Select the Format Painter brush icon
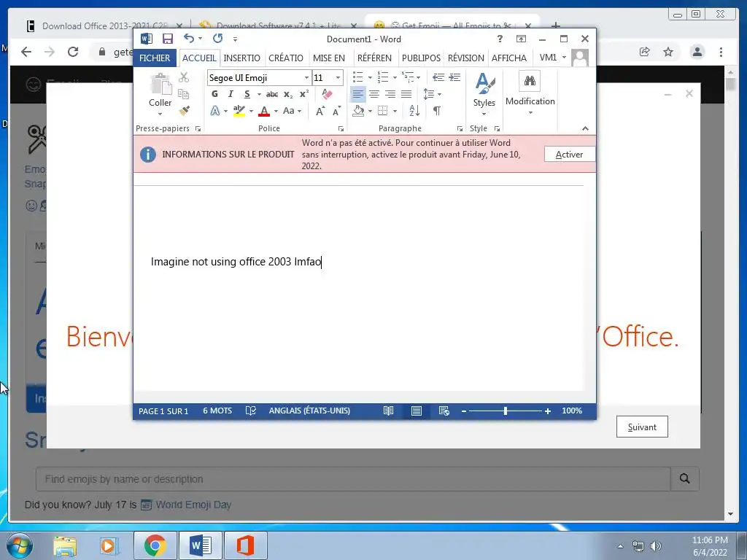Image resolution: width=747 pixels, height=560 pixels. point(184,111)
